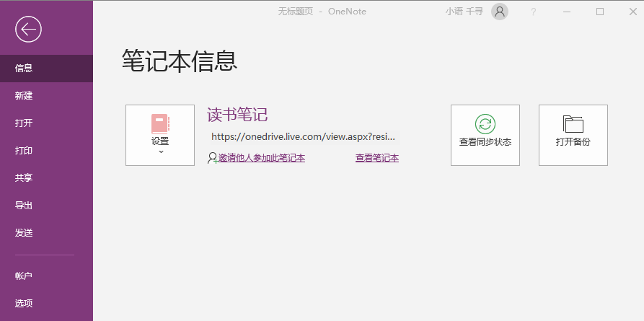Click the 邀请他人参加此笔记本 link

(x=262, y=158)
